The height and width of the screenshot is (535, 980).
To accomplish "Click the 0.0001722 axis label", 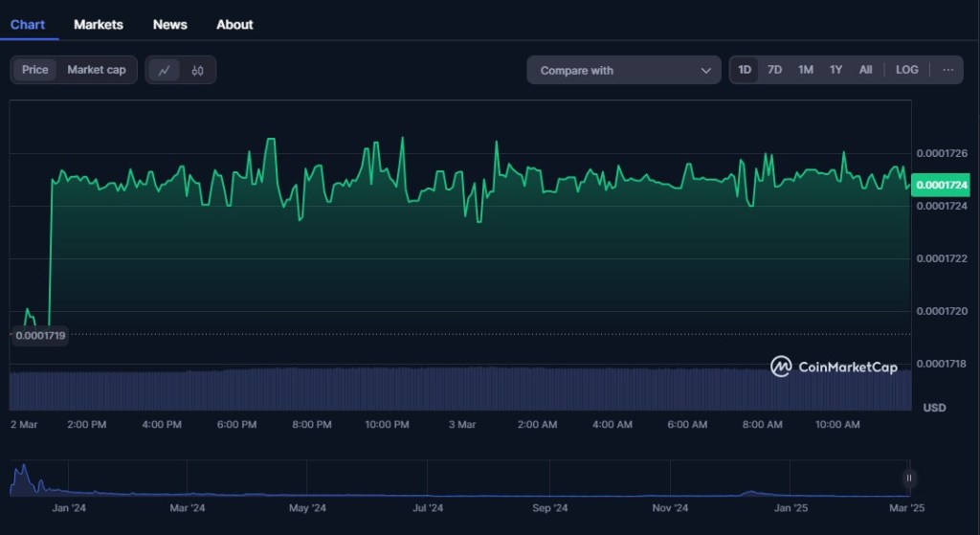I will [x=942, y=258].
